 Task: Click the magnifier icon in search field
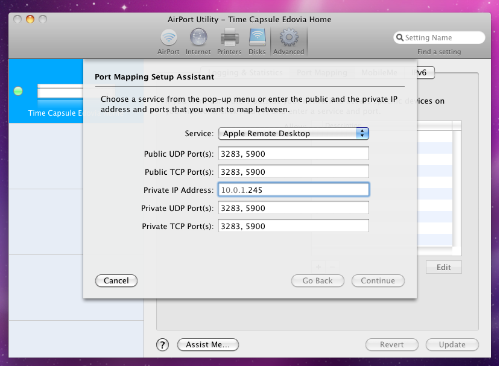click(399, 37)
